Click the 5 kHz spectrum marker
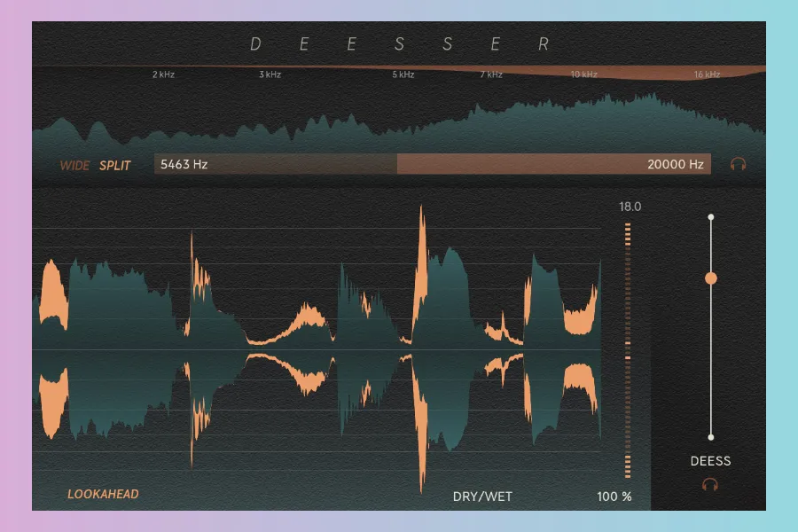 [403, 74]
